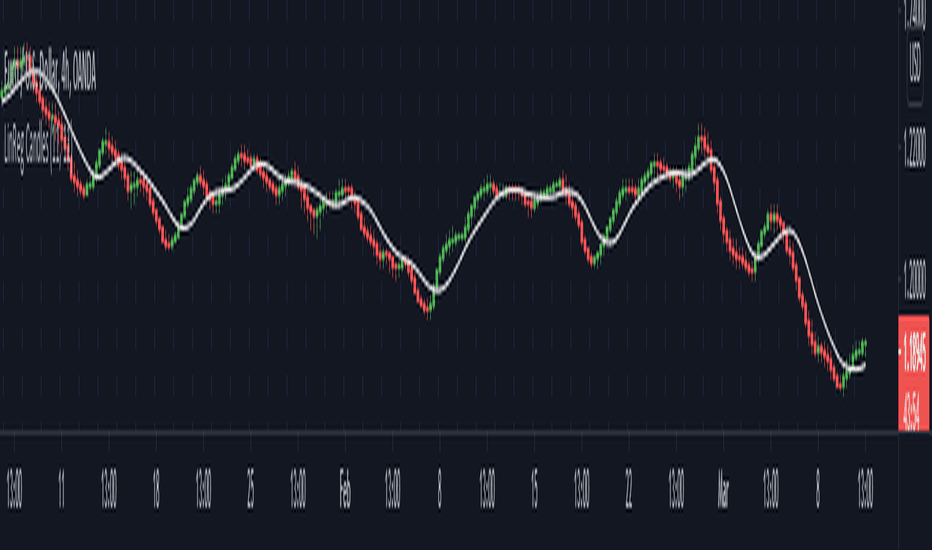This screenshot has width=932, height=550.
Task: Click the 1.2000 price scale label
Action: tap(915, 280)
